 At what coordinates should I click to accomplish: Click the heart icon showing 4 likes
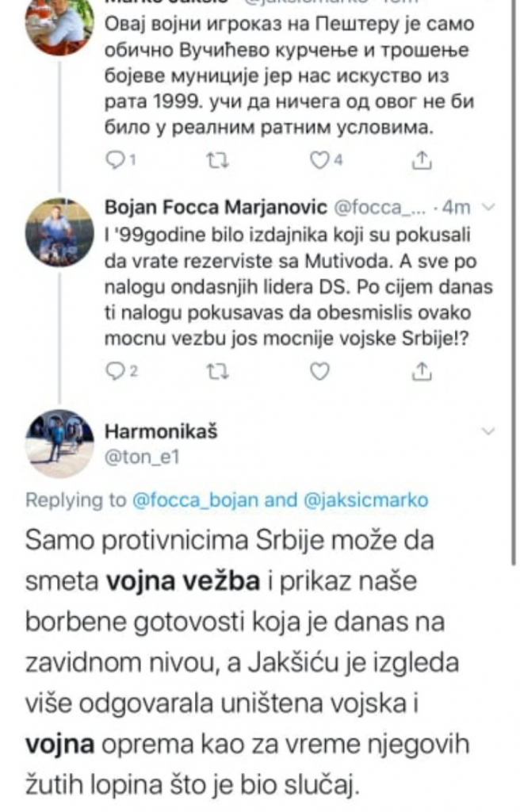pos(320,159)
